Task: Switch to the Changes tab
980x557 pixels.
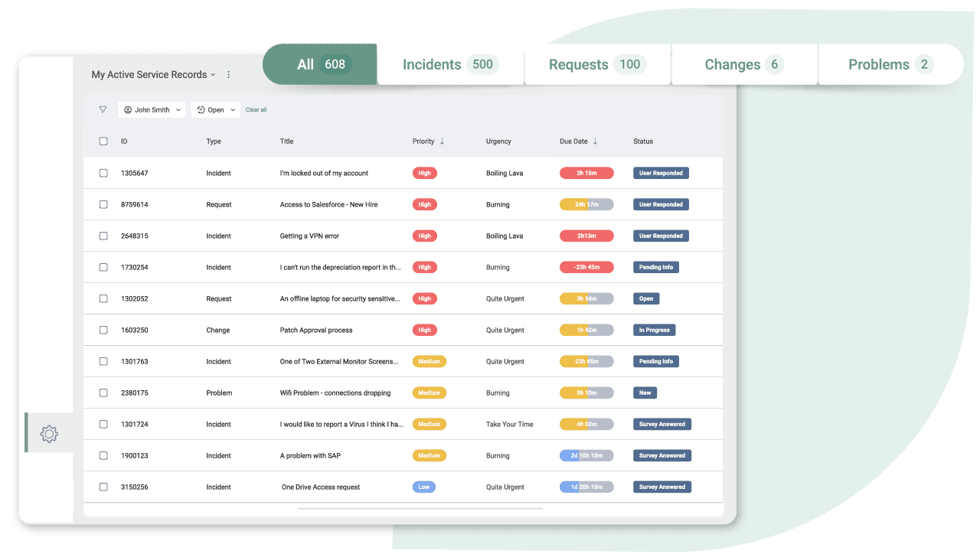Action: [x=744, y=64]
